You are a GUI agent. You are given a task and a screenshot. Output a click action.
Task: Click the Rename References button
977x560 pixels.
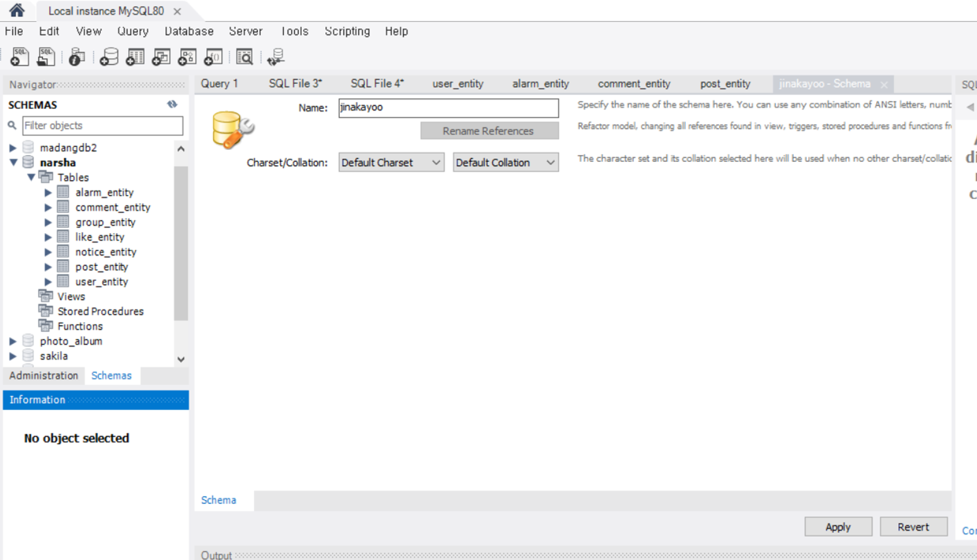pyautogui.click(x=489, y=130)
